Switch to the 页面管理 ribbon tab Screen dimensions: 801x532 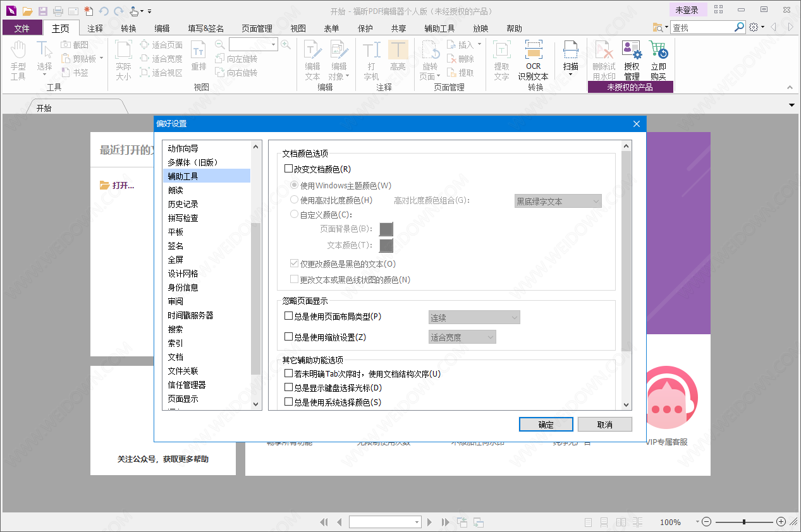257,28
